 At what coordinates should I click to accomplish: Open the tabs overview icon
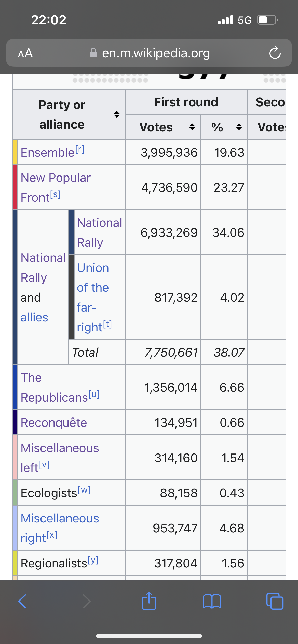[275, 601]
